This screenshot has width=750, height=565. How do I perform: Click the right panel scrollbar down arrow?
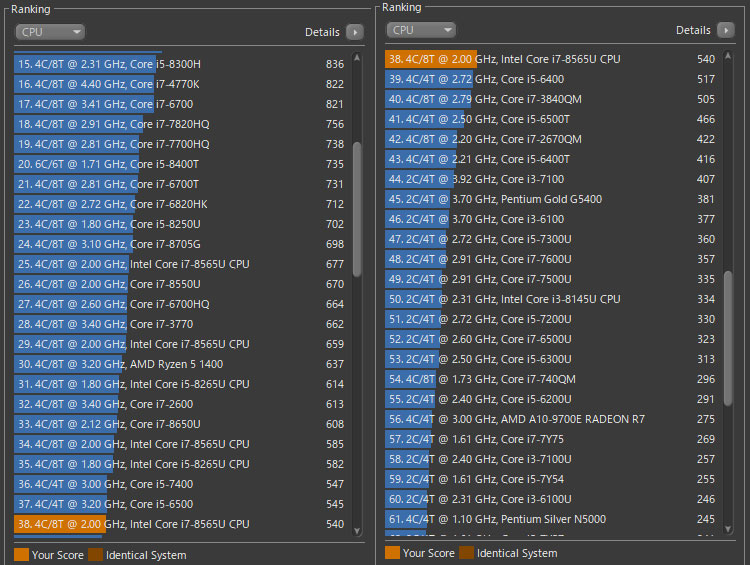tap(728, 529)
